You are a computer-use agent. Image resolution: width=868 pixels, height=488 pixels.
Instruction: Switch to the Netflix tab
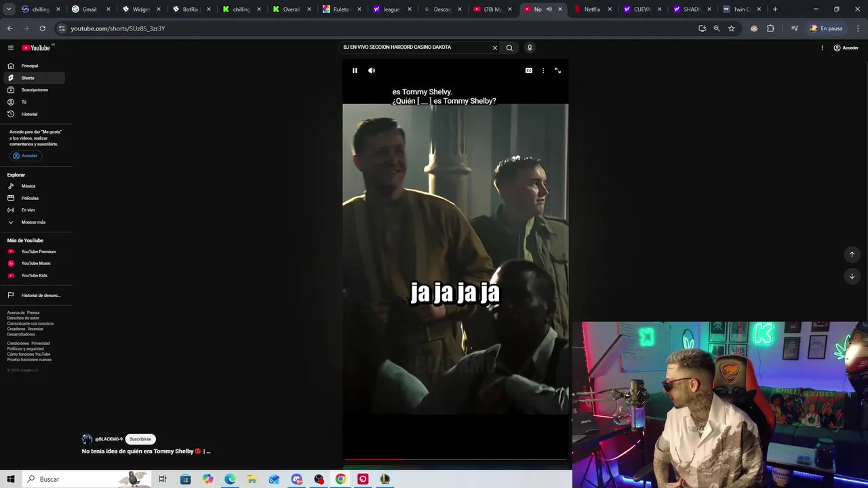[592, 9]
